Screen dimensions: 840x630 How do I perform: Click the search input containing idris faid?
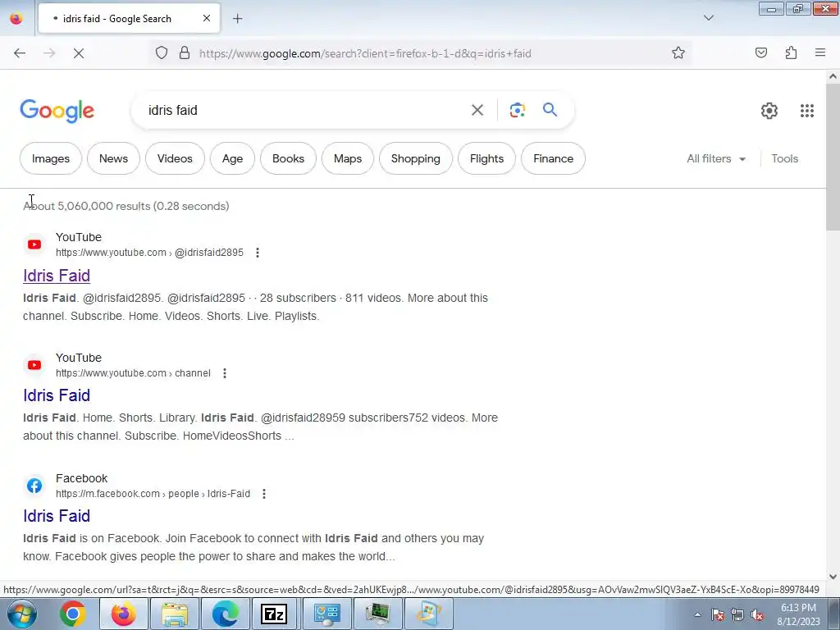tap(305, 111)
